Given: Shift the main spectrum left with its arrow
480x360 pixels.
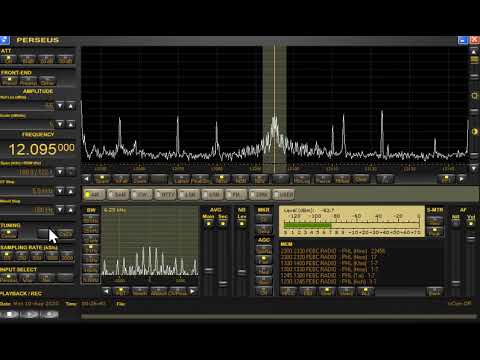Looking at the screenshot, I should [x=87, y=179].
